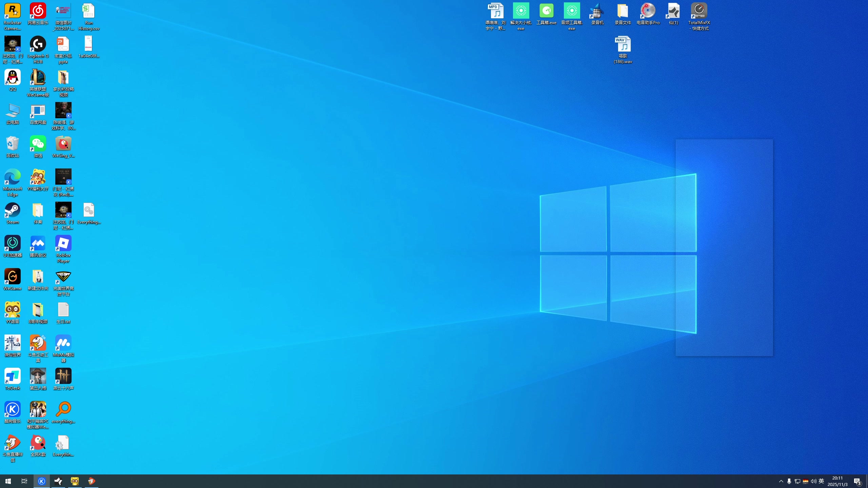The height and width of the screenshot is (488, 868).
Task: Open the volume speaker control in tray
Action: coord(813,481)
